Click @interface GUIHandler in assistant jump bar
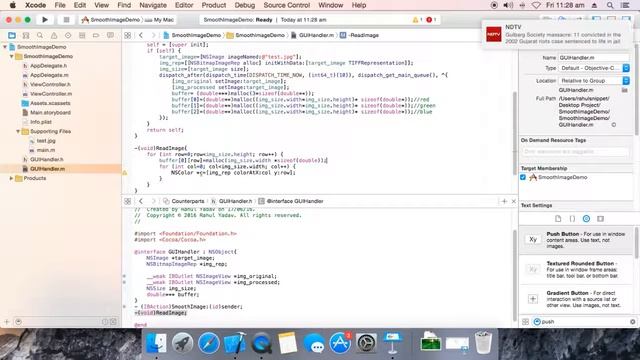 (x=291, y=201)
